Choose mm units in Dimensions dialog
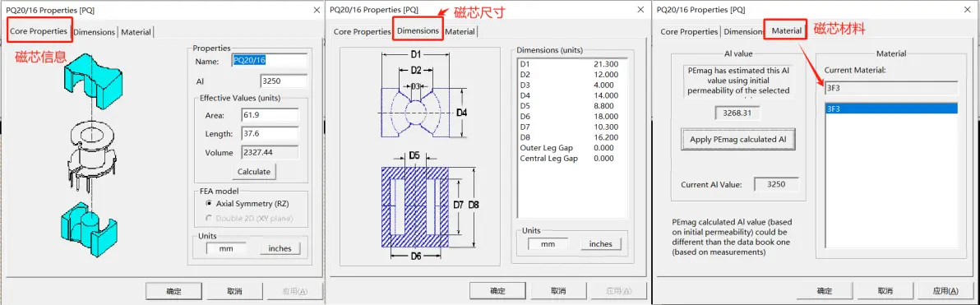The image size is (980, 305). pos(548,243)
